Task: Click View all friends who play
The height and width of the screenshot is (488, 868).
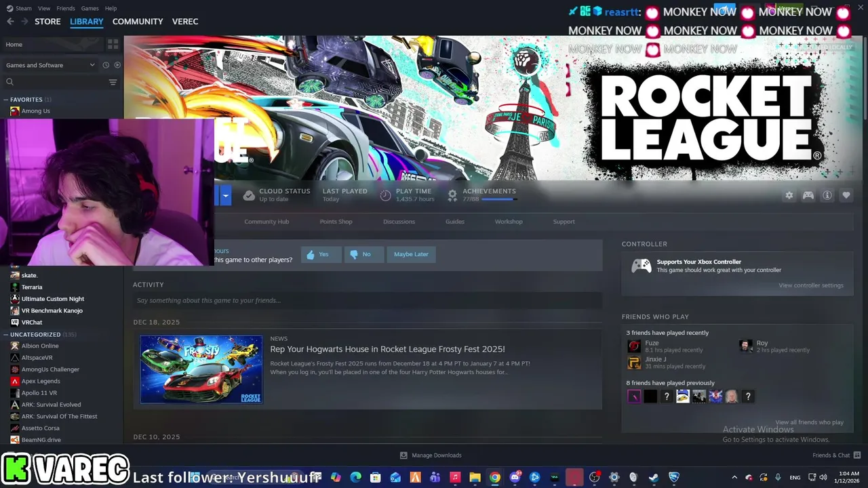Action: 810,422
